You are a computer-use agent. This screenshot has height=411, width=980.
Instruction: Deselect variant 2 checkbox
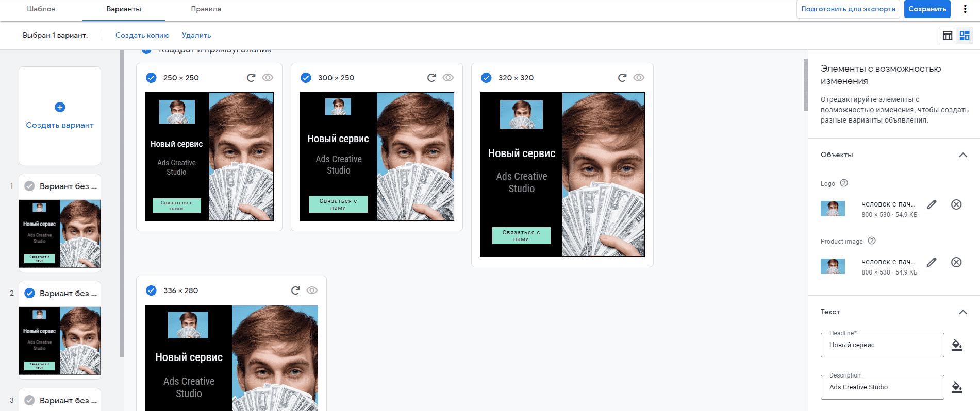click(30, 293)
